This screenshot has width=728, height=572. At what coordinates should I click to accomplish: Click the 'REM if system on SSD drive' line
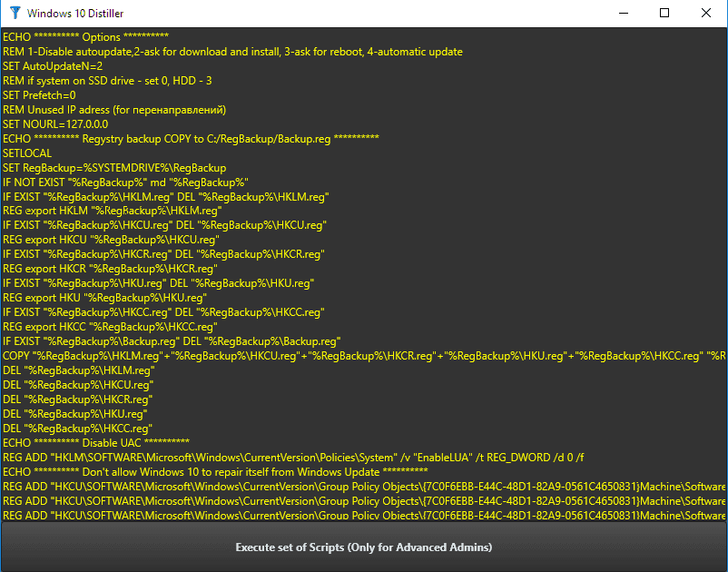click(x=107, y=81)
